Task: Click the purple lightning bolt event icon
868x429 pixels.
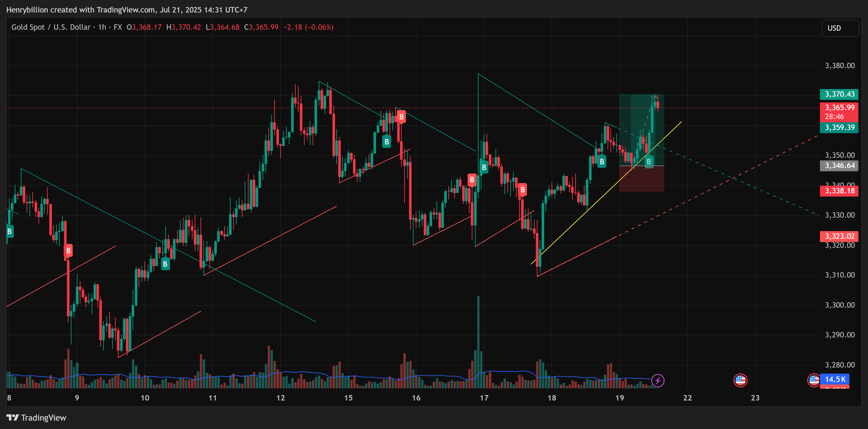Action: (x=658, y=381)
